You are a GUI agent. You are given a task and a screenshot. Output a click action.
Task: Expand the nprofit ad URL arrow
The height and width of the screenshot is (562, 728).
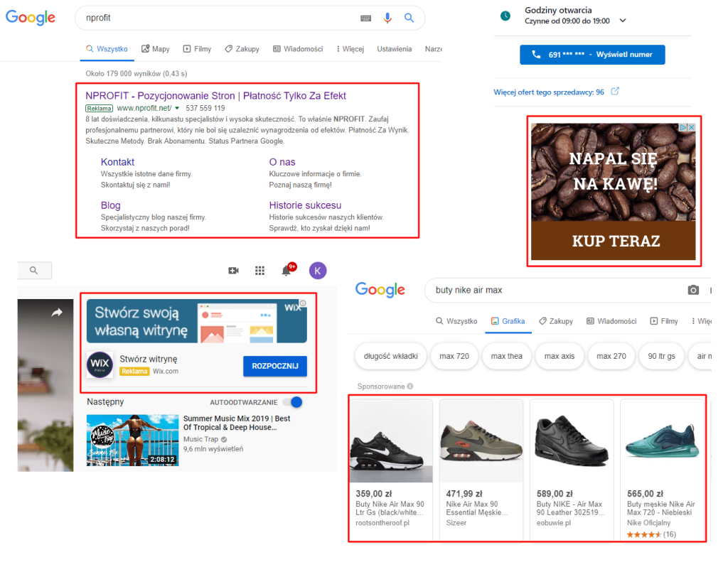pyautogui.click(x=177, y=108)
